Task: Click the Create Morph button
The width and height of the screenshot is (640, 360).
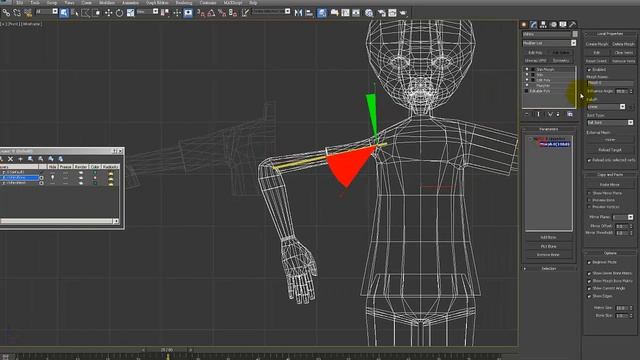Action: [597, 44]
